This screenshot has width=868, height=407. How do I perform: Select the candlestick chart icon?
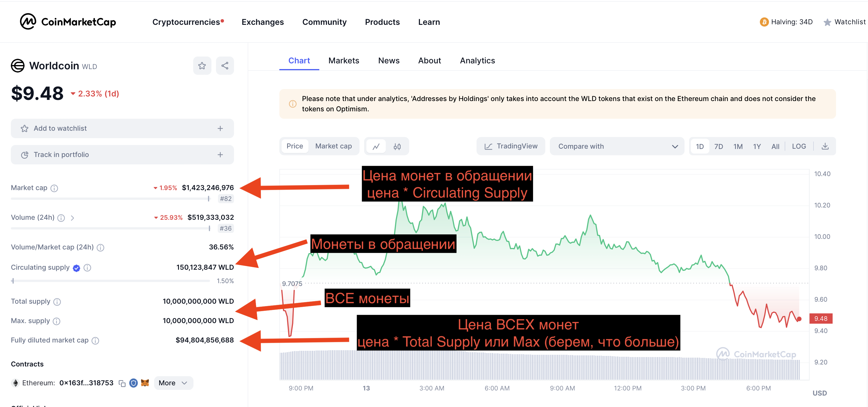point(397,146)
